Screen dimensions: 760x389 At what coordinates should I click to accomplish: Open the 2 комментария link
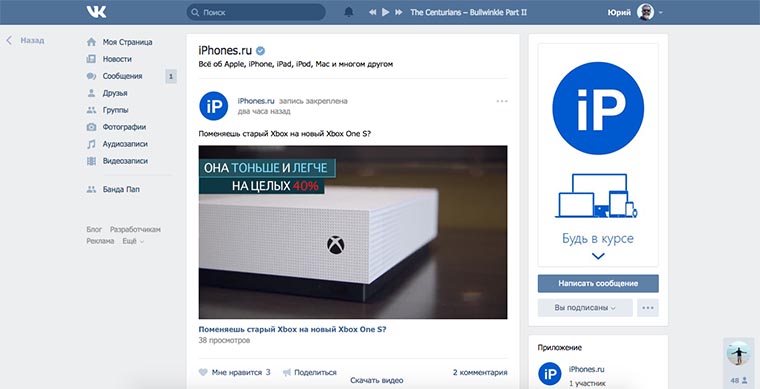point(480,373)
